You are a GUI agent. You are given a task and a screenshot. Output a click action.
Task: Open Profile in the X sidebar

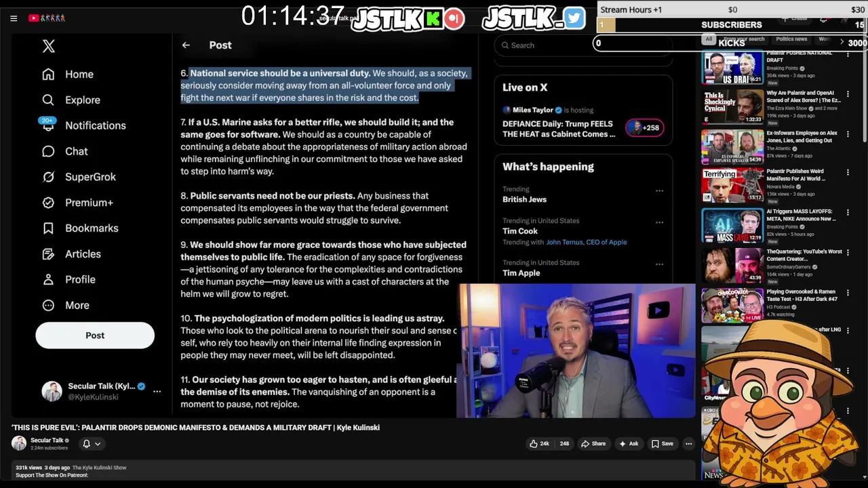[x=68, y=280]
